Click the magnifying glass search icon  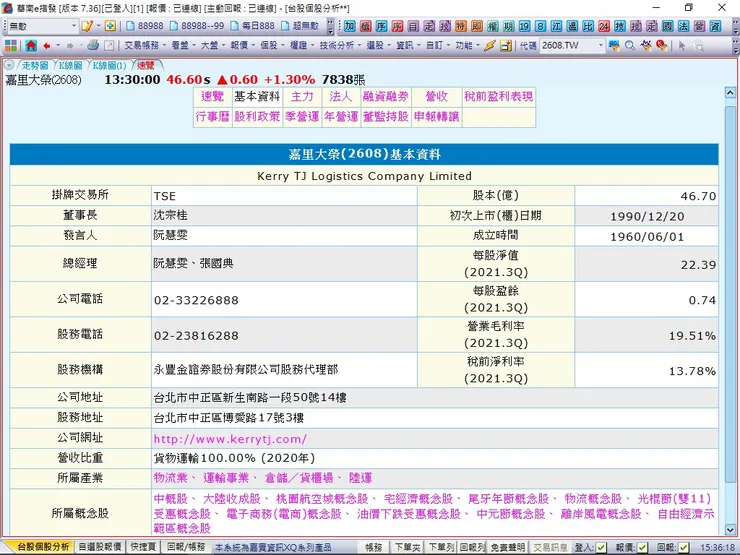coord(630,46)
